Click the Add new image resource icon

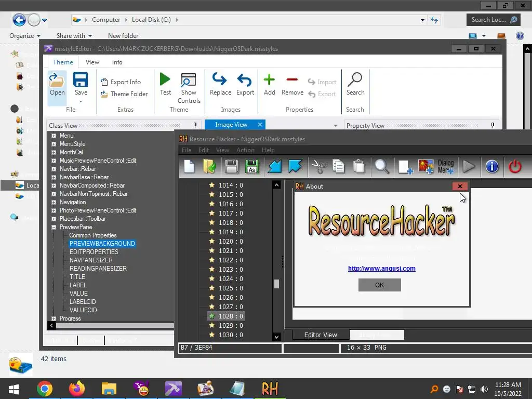pos(426,167)
